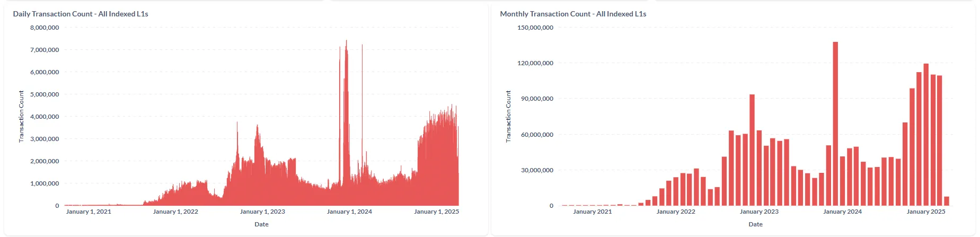The width and height of the screenshot is (980, 237).
Task: Click the Date axis title under daily chart
Action: click(261, 224)
